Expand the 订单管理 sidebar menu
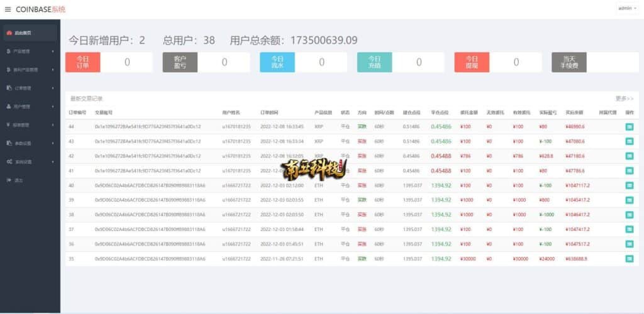The image size is (644, 314). (x=25, y=88)
